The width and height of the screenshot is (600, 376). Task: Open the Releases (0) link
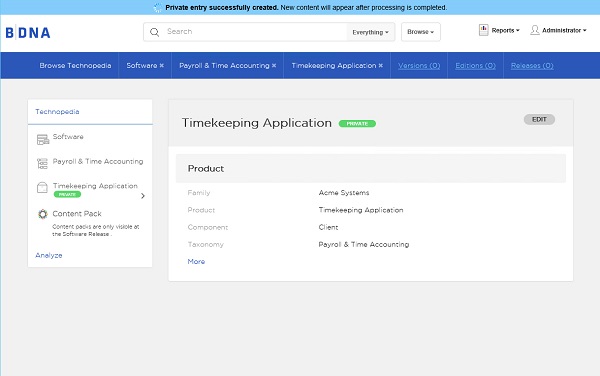click(532, 65)
